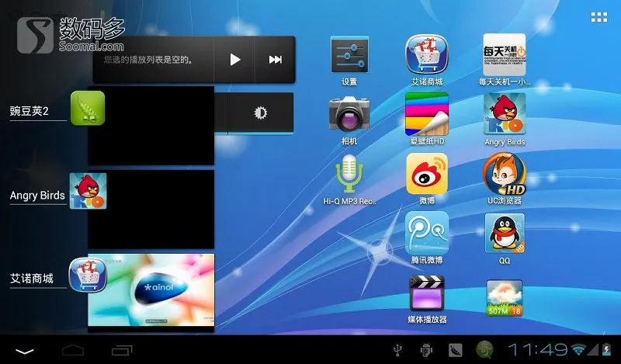Screen dimensions: 621x364
Task: Tap the Home navigation button
Action: (73, 351)
